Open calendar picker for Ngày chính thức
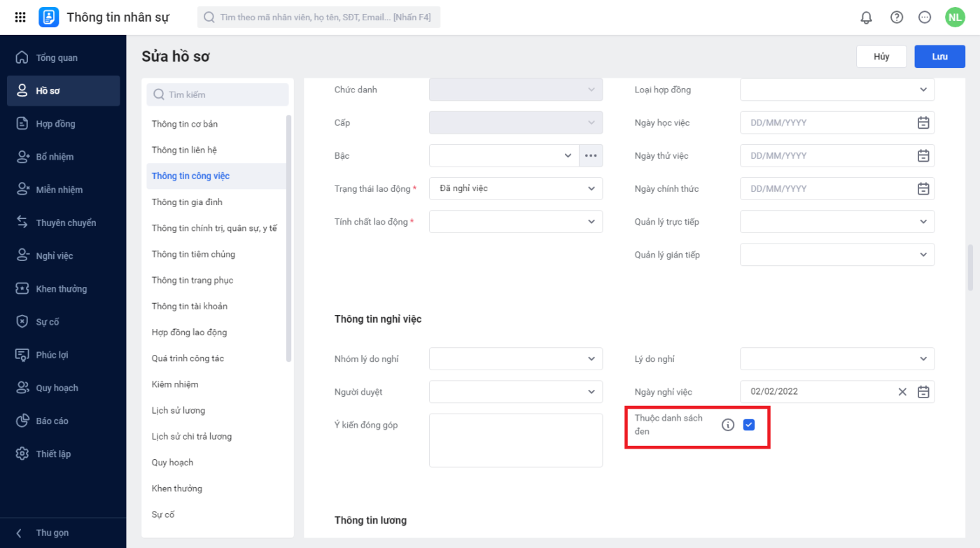This screenshot has width=980, height=548. click(x=923, y=188)
